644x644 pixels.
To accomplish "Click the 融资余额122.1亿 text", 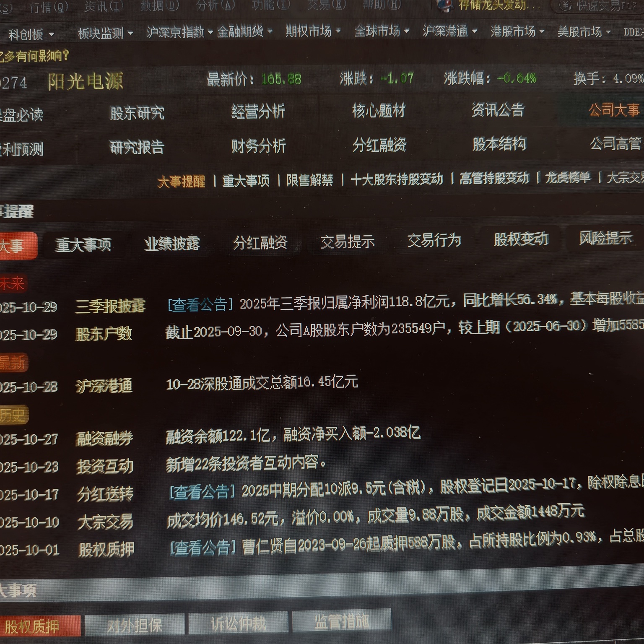I will (218, 436).
